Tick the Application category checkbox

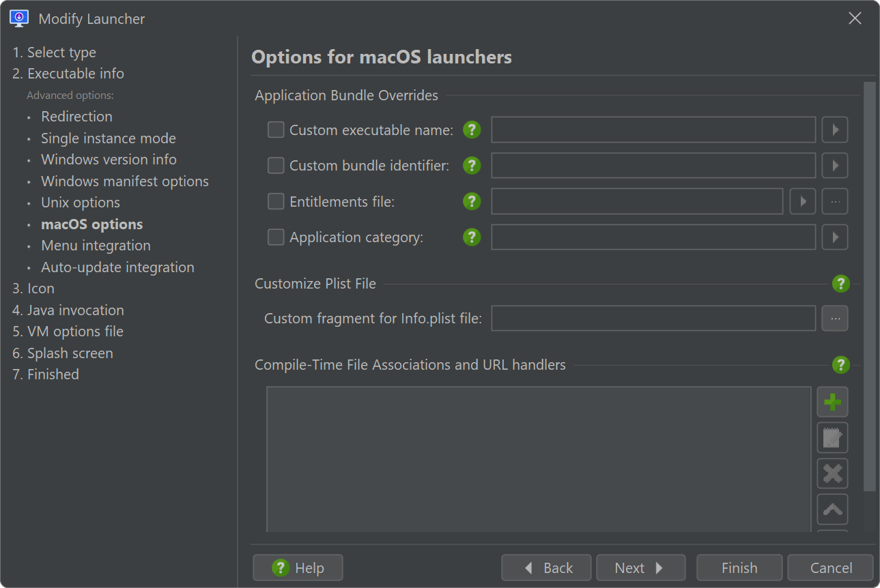[276, 237]
